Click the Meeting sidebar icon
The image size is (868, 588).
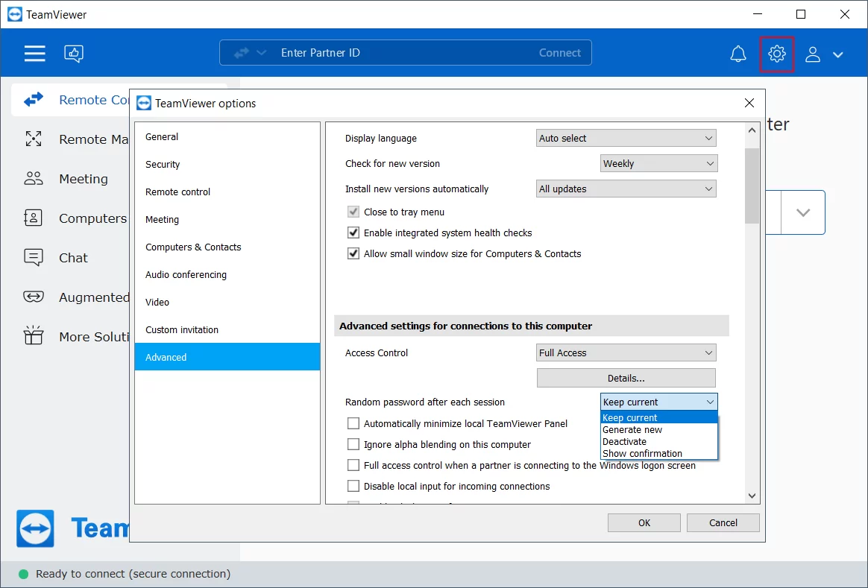(x=34, y=179)
